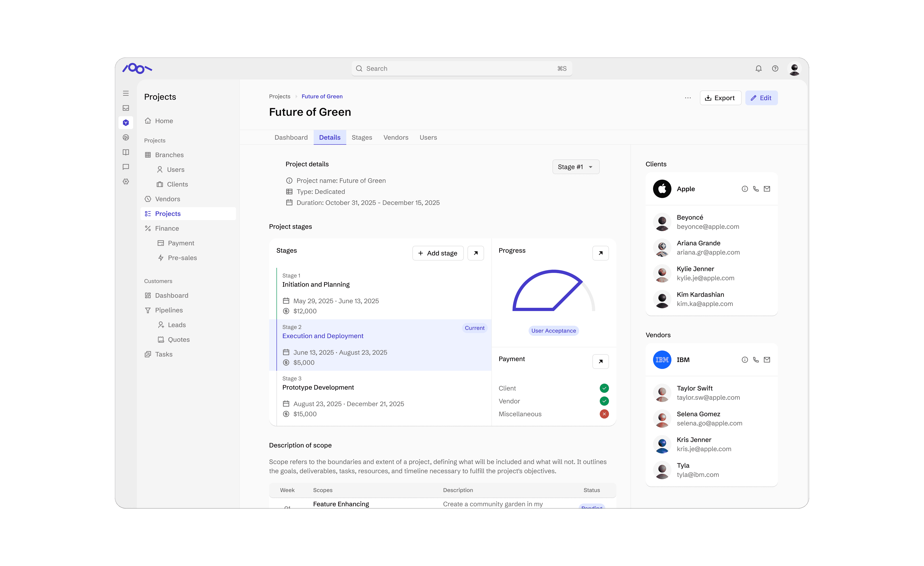The height and width of the screenshot is (566, 924).
Task: Click the Search input field
Action: point(461,69)
